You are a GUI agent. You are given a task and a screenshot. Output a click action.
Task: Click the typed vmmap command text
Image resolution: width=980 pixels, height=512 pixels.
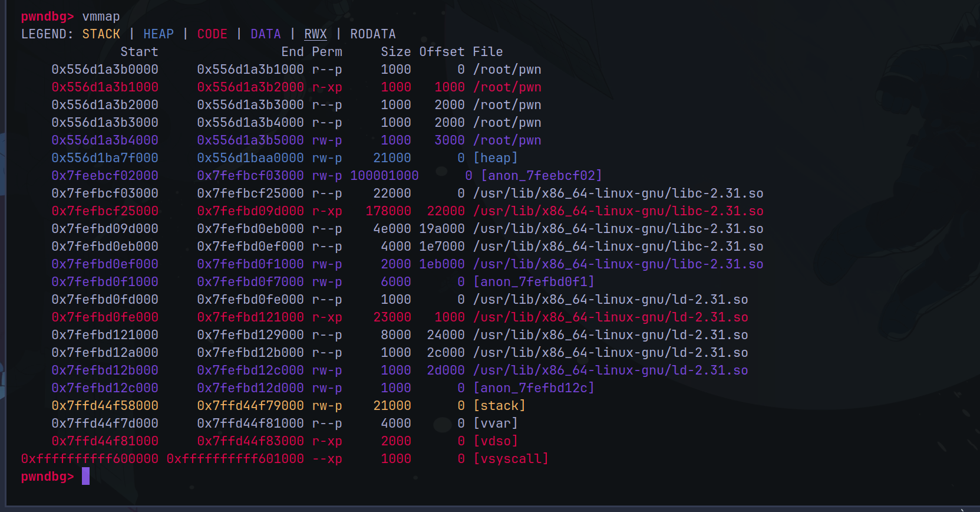(101, 17)
